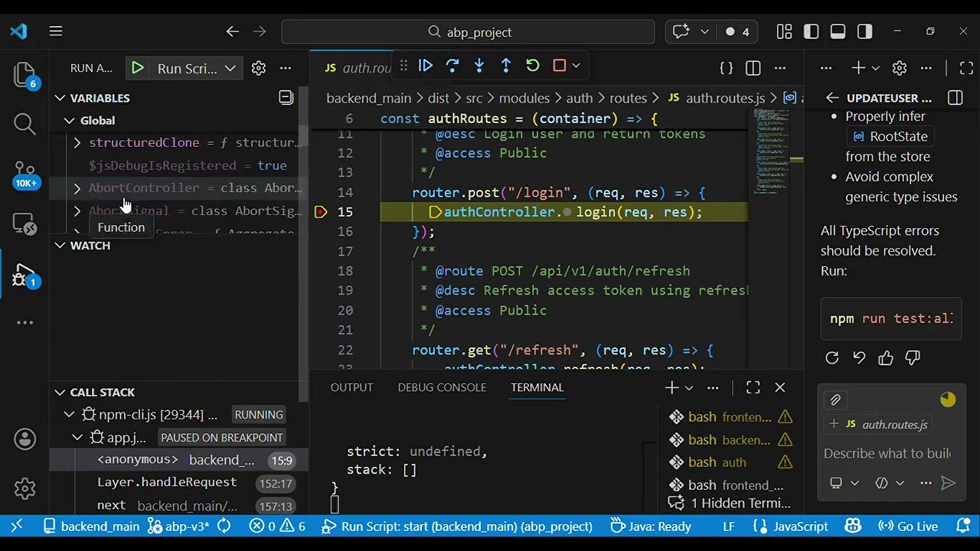This screenshot has height=551, width=980.
Task: Toggle breakpoint on line 15
Action: (x=321, y=212)
